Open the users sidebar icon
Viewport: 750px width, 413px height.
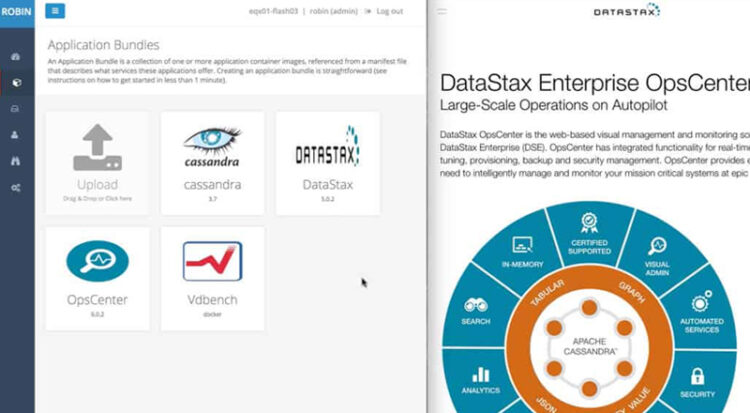point(15,135)
